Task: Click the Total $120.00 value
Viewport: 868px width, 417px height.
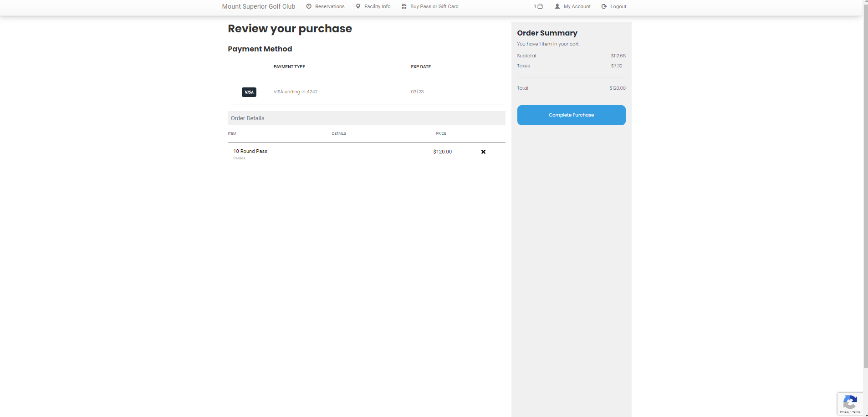Action: coord(618,88)
